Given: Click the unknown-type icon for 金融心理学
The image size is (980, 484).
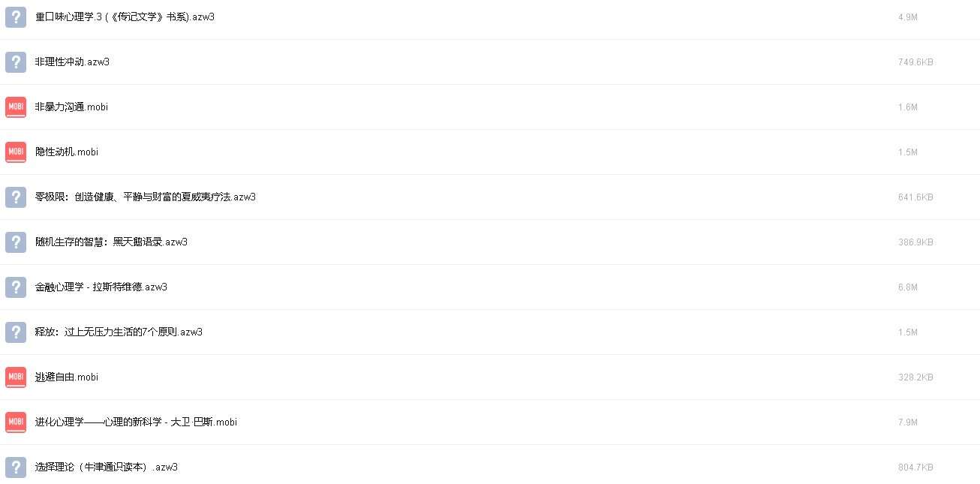Looking at the screenshot, I should coord(16,287).
